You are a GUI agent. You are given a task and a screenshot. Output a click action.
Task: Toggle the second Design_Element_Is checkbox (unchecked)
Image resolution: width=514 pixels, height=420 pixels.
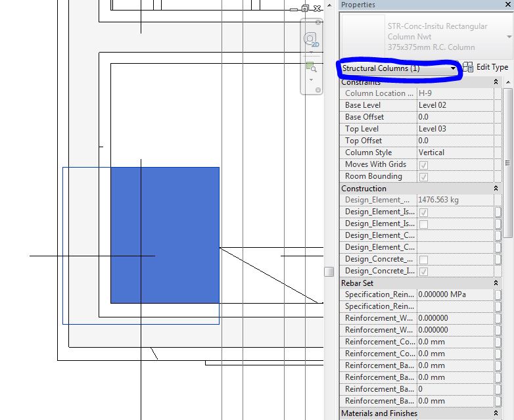[x=423, y=224]
